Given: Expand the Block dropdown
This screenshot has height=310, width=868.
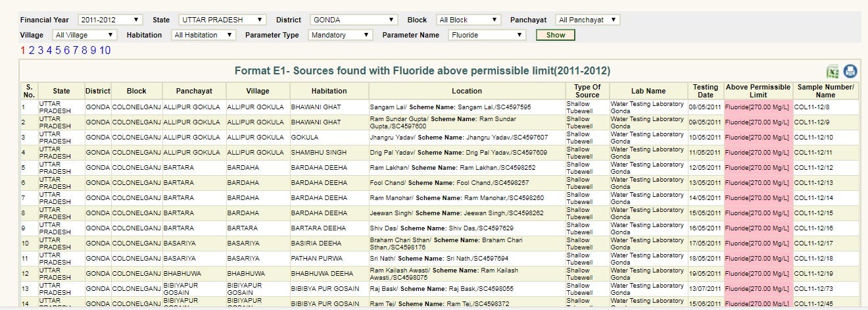Looking at the screenshot, I should [x=468, y=20].
